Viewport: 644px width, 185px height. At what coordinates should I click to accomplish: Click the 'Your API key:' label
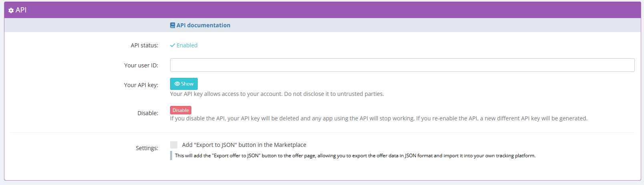[x=141, y=85]
